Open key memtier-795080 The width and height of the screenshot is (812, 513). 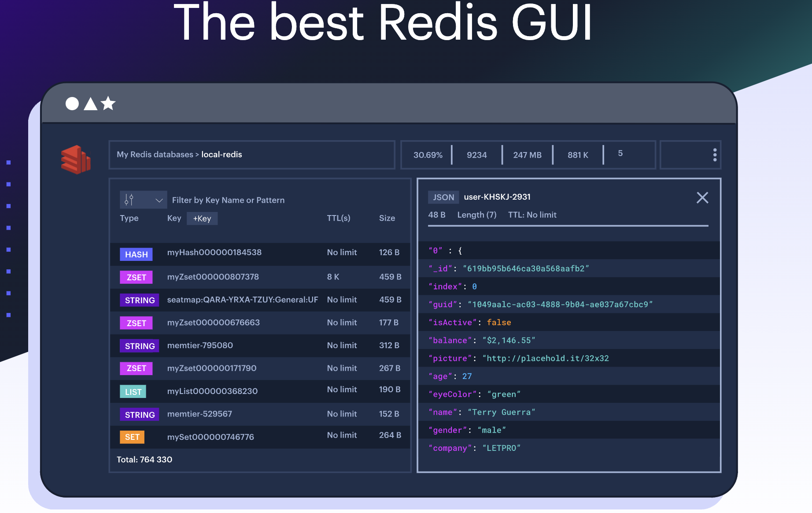click(x=200, y=346)
